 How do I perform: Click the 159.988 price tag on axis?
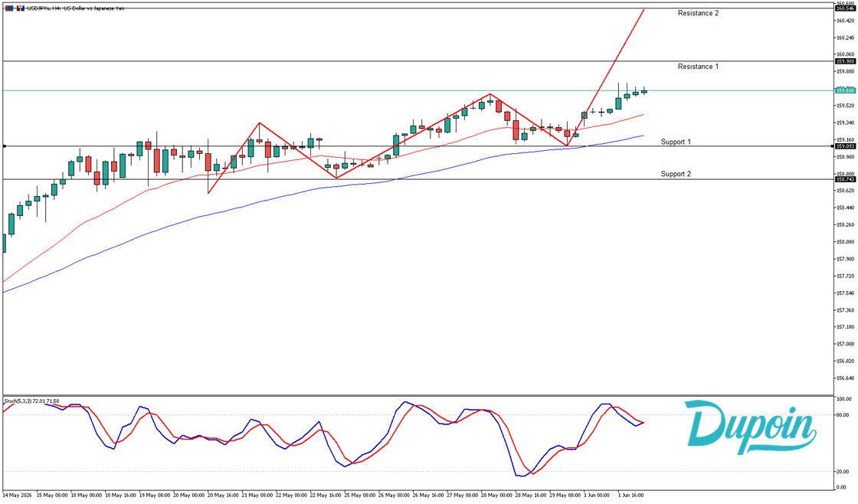coord(846,61)
